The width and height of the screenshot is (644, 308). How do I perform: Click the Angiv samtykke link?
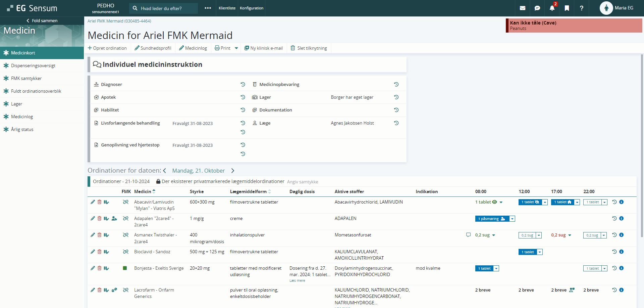[x=303, y=182]
